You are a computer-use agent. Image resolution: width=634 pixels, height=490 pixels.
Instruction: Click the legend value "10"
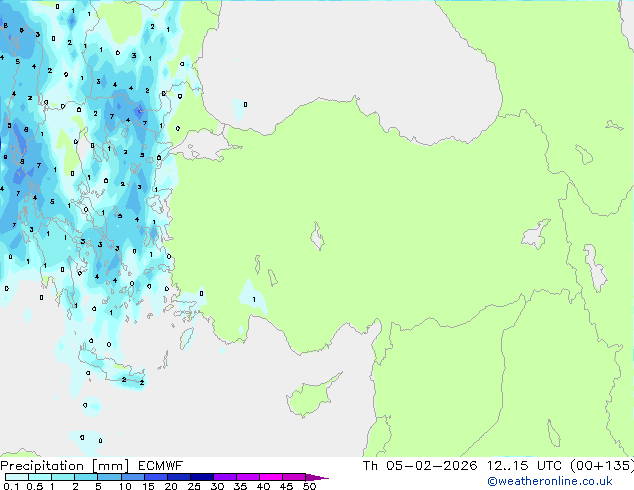125,486
